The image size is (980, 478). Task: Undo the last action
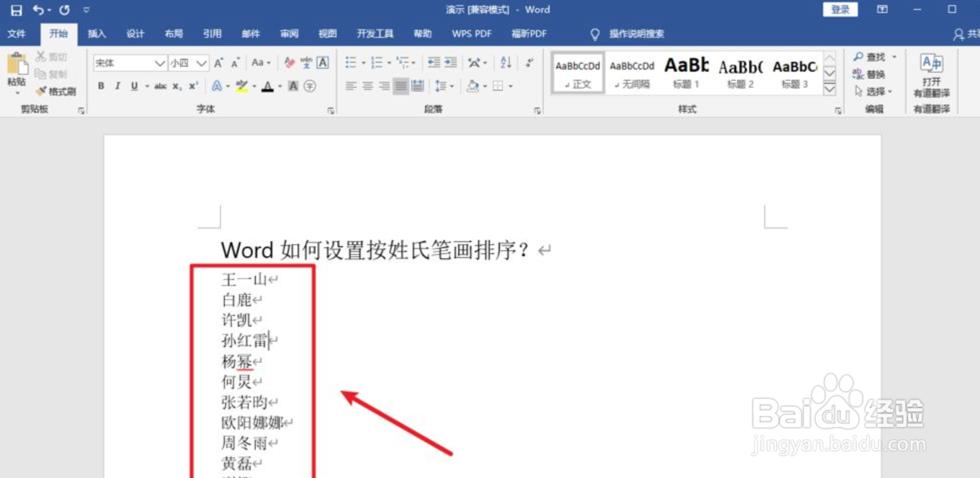click(x=39, y=10)
